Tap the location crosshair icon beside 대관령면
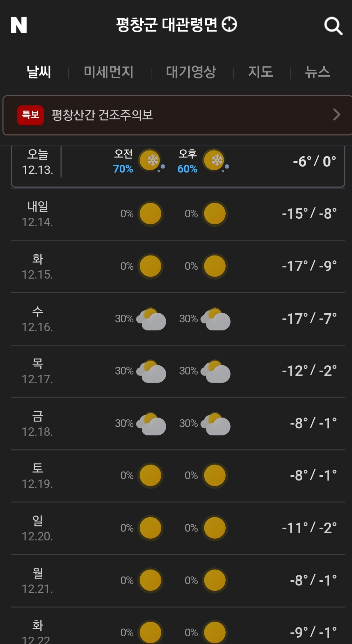Image resolution: width=352 pixels, height=644 pixels. pos(230,24)
